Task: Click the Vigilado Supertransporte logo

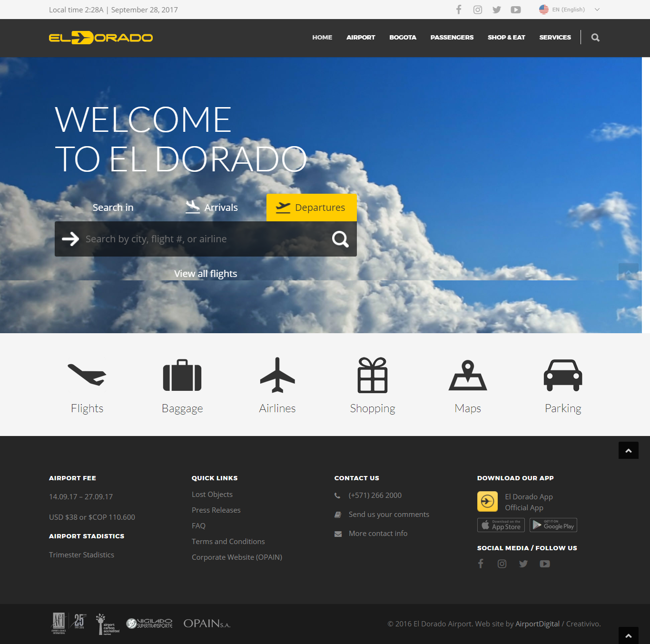Action: pyautogui.click(x=149, y=624)
